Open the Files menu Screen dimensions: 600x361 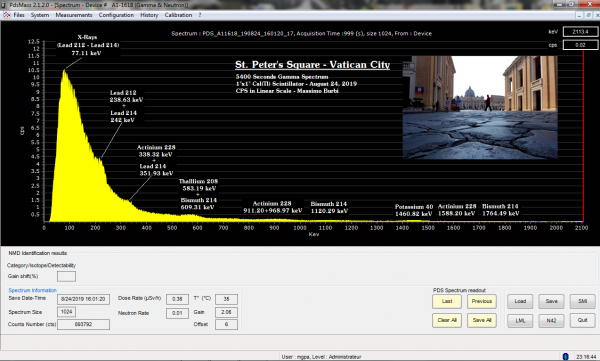coord(19,15)
